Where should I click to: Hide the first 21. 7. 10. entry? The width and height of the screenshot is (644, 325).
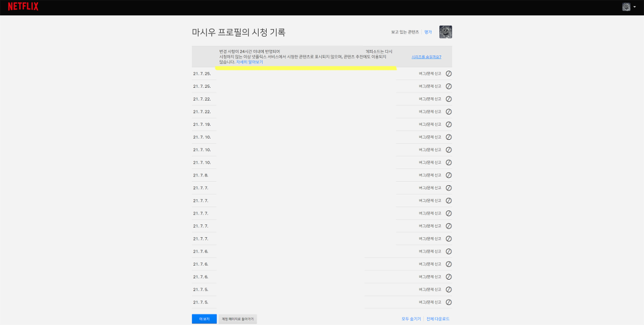point(449,137)
